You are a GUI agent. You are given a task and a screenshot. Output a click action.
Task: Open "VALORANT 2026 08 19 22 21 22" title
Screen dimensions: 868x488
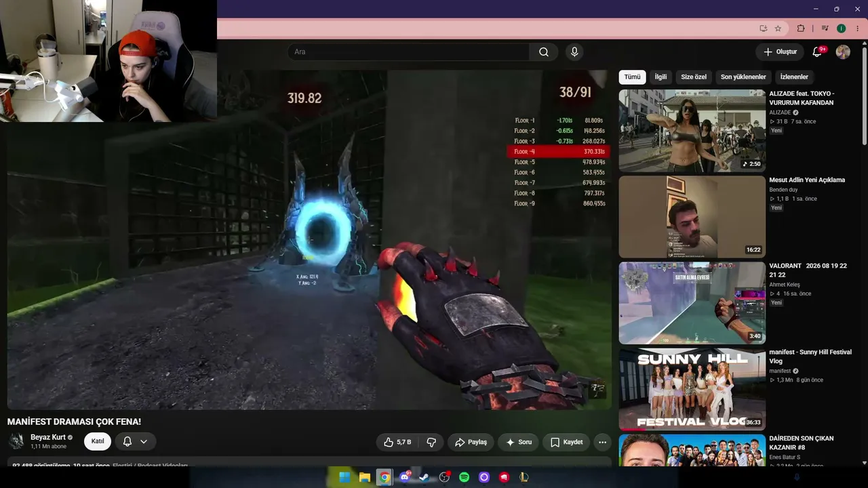pos(808,270)
